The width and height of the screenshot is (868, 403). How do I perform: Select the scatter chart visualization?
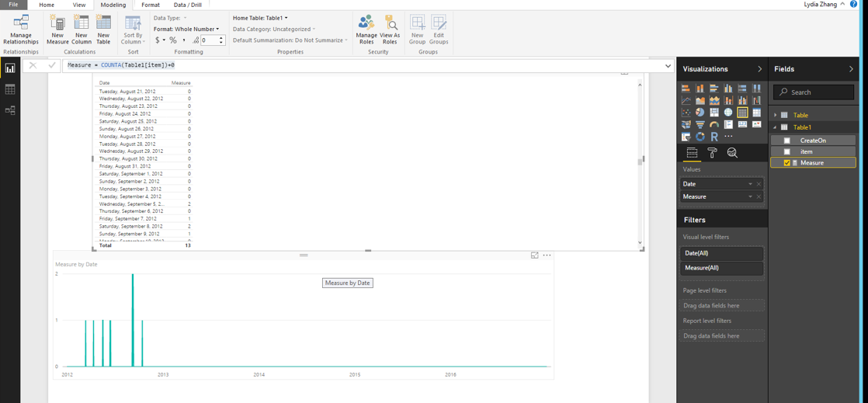(686, 113)
